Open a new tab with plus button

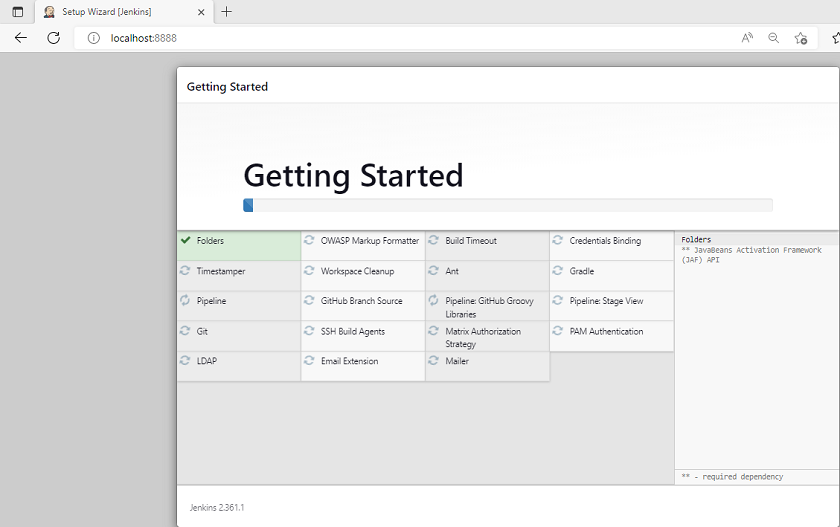227,12
